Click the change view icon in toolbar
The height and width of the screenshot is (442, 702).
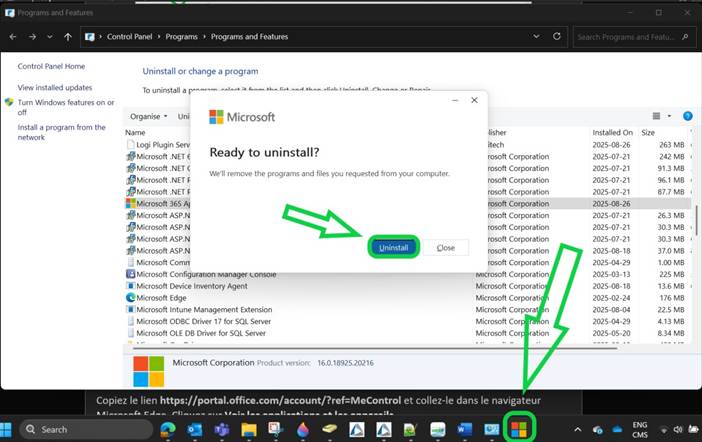(656, 116)
